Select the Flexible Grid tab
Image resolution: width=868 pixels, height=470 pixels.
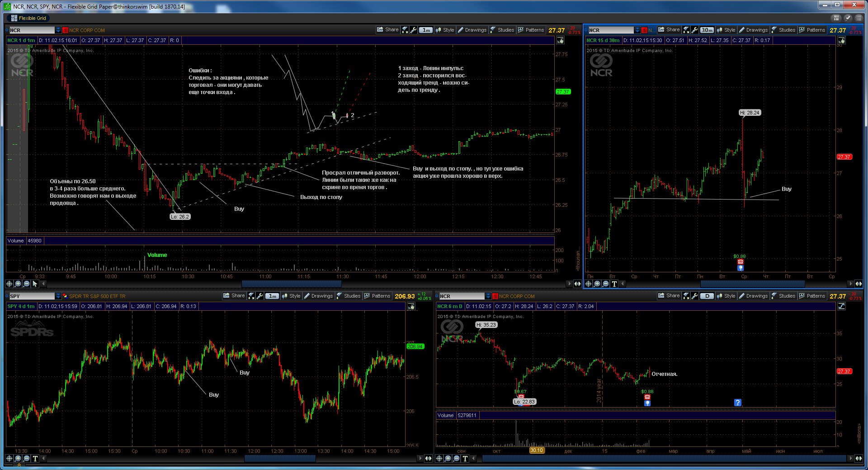(28, 18)
